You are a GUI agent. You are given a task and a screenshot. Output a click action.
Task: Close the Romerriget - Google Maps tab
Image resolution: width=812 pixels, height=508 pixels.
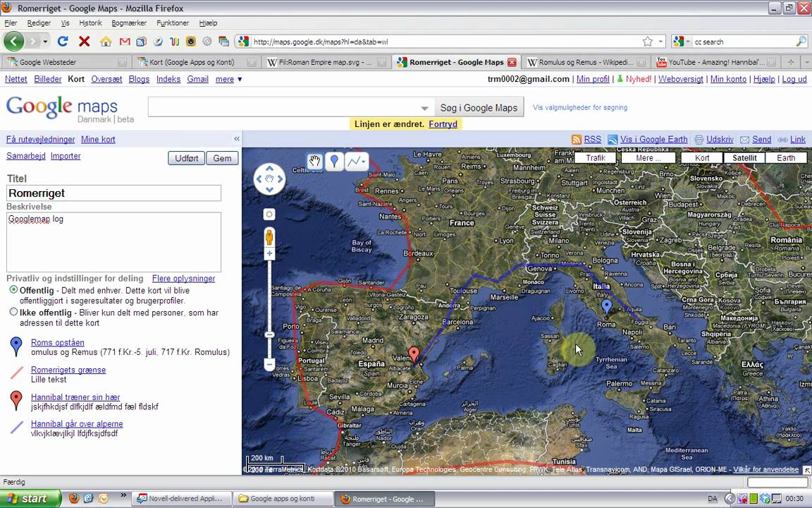[512, 62]
